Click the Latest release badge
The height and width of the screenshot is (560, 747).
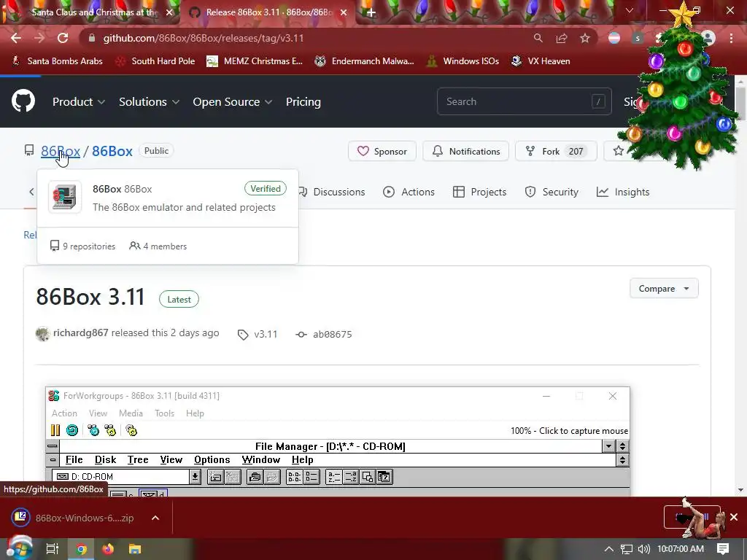coord(179,300)
